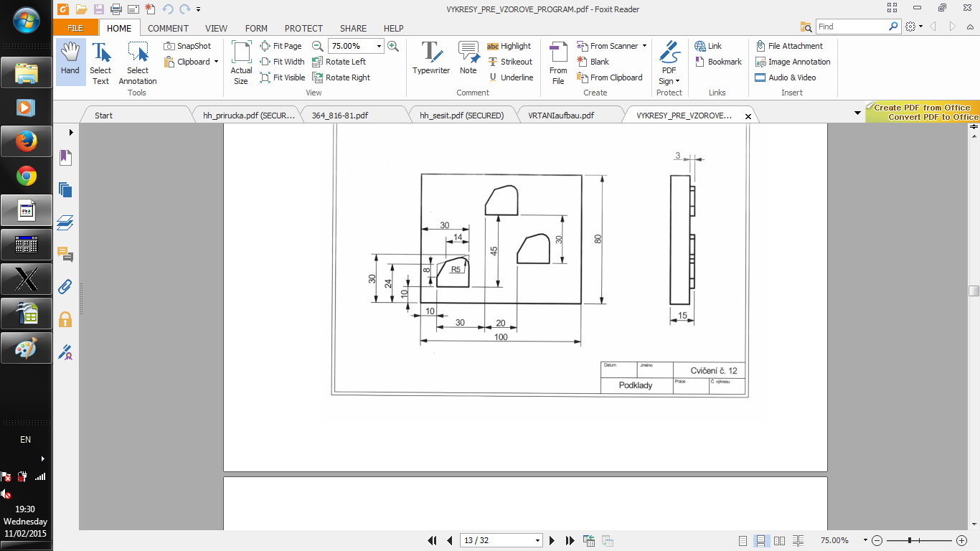Enable single page view mode
The width and height of the screenshot is (980, 551).
(743, 540)
